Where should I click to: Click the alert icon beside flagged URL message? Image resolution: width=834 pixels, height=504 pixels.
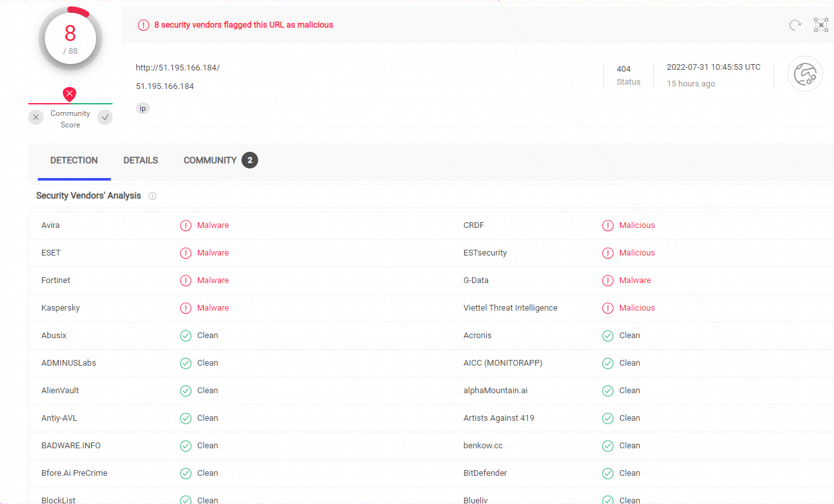tap(143, 25)
